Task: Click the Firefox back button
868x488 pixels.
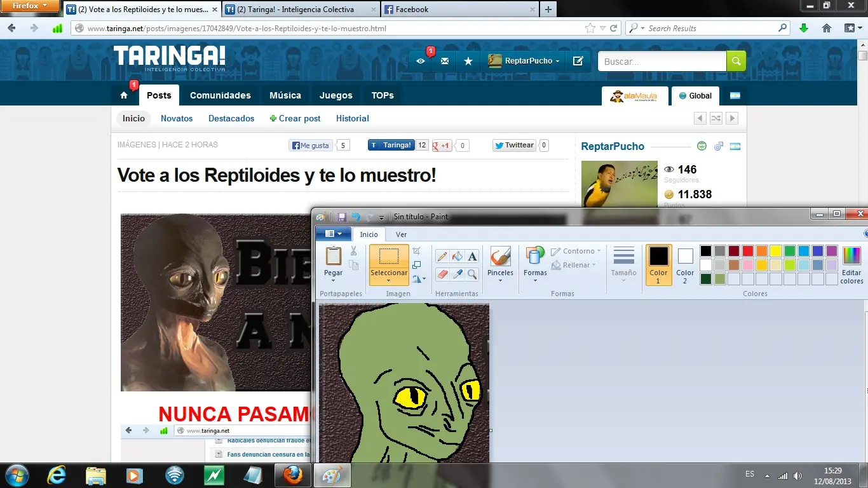Action: (12, 28)
